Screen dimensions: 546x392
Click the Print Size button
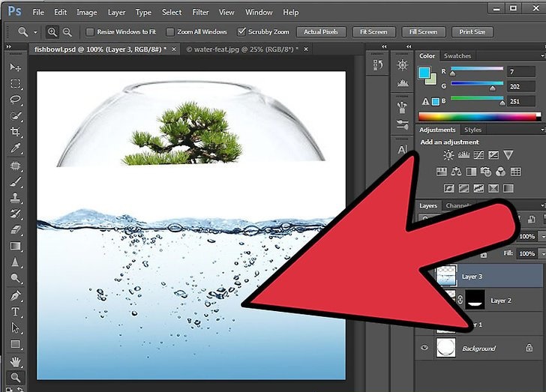coord(472,32)
